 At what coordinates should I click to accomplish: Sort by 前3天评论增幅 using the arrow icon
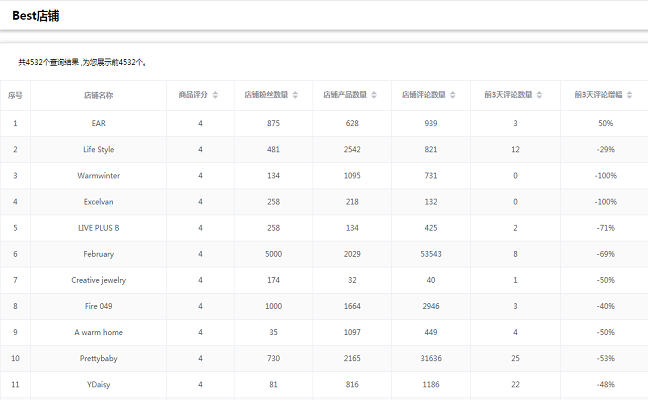point(631,95)
